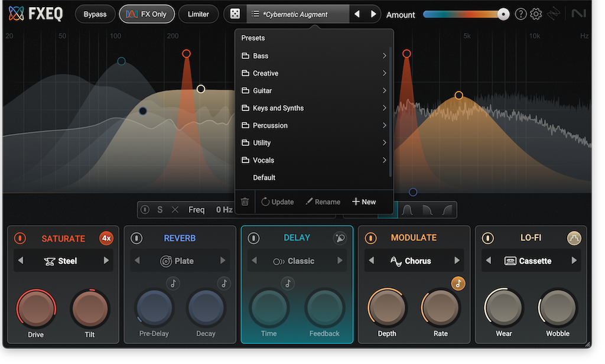Toggle the Modulate module power
Screen dimensions: 605x364
[371, 238]
